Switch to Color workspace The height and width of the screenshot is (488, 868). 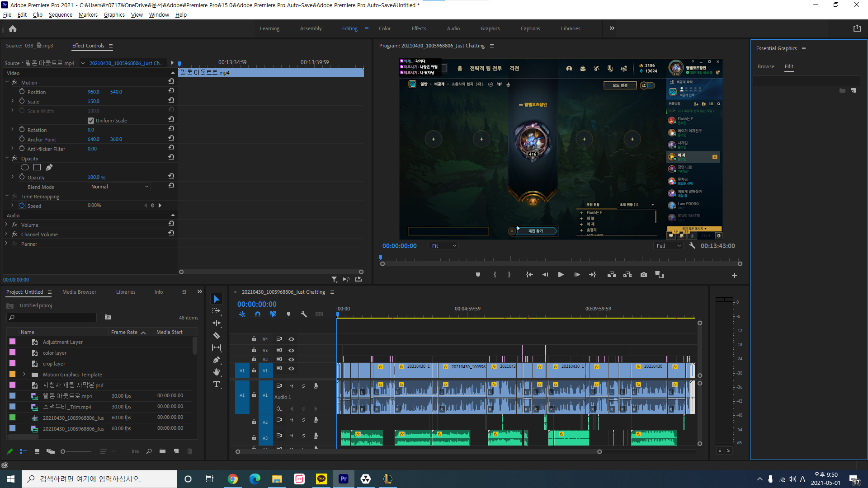[385, 28]
